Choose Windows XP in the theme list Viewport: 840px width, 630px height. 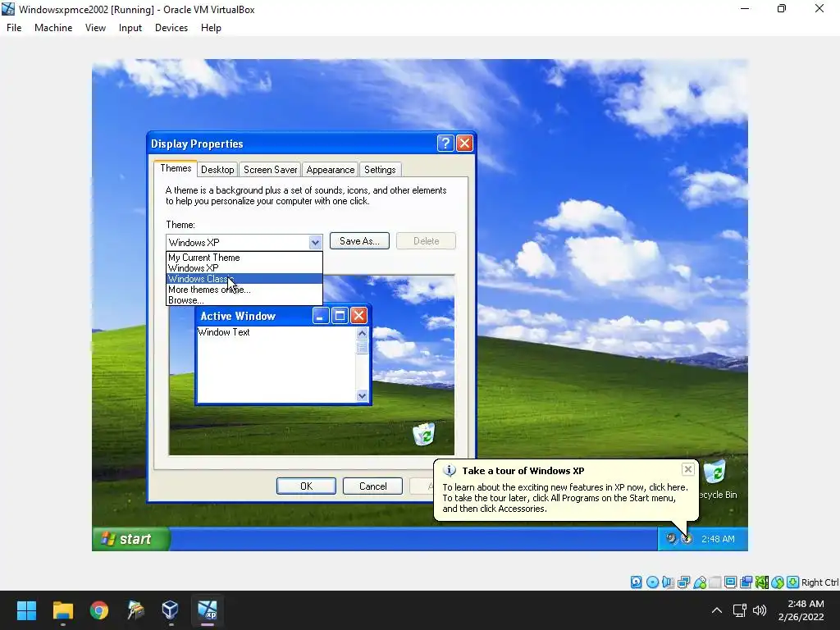point(244,268)
